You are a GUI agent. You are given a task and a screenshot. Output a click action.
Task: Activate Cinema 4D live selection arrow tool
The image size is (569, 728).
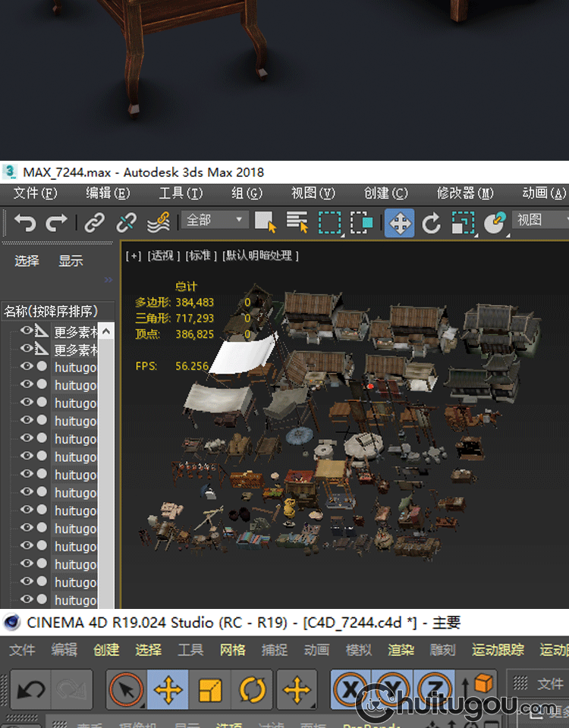click(125, 690)
